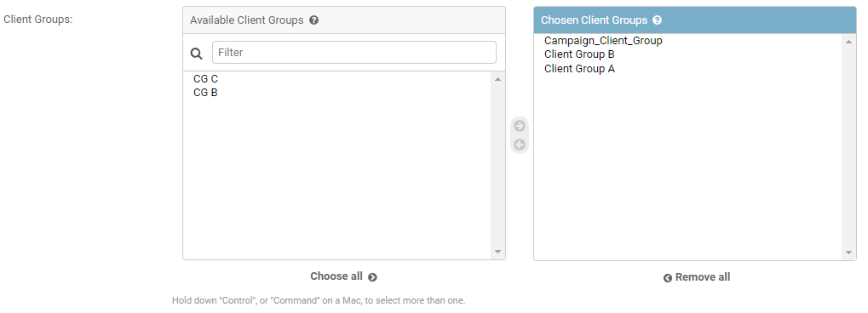Select CG C in available groups
This screenshot has width=868, height=313.
coord(336,79)
